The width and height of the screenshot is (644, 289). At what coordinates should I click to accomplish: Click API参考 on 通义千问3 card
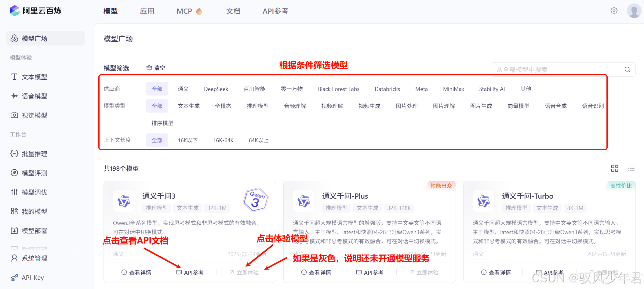point(190,272)
